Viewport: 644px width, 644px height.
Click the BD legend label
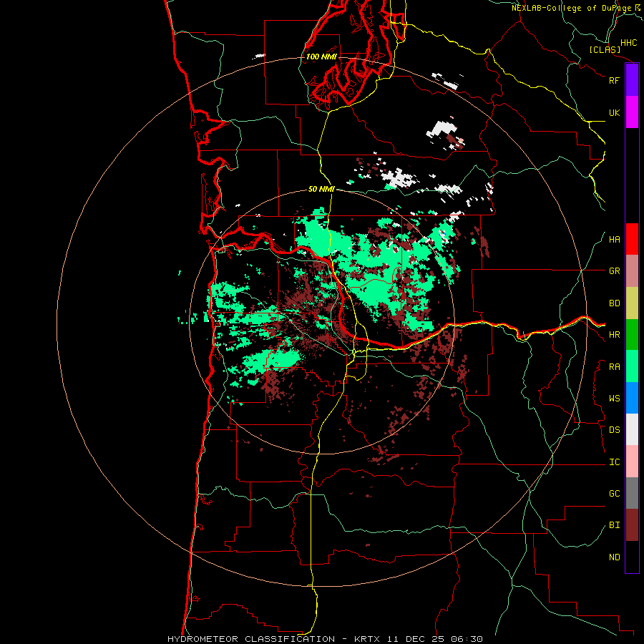614,303
